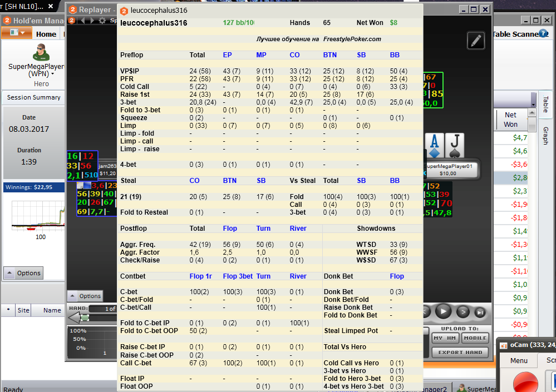Viewport: 556px width, 392px height.
Task: Switch to the Home ribbon tab
Action: 46,34
